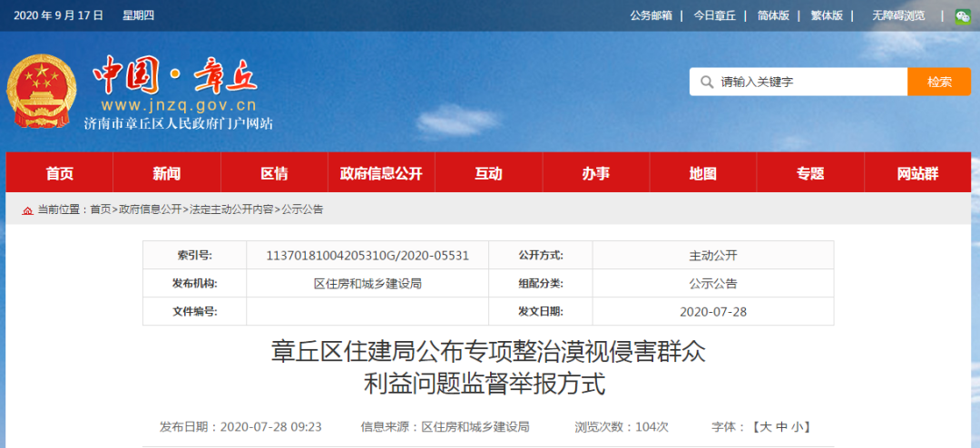The height and width of the screenshot is (448, 980).
Task: Click the home icon beside 当前位置
Action: point(27,210)
